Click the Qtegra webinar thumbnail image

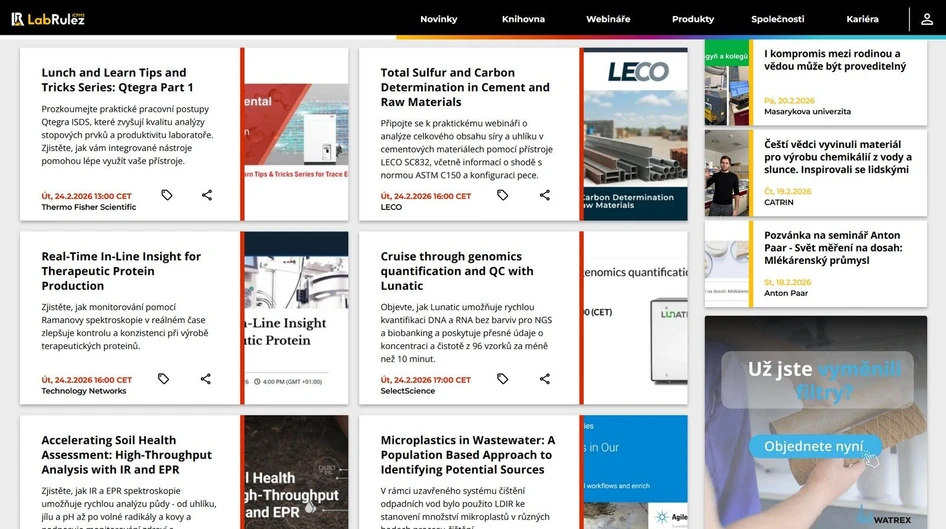[296, 134]
